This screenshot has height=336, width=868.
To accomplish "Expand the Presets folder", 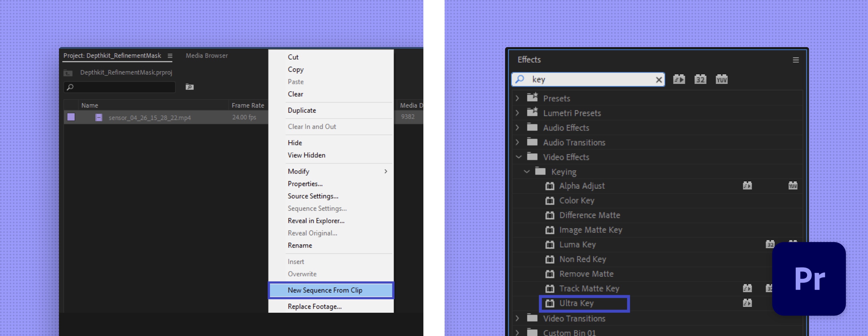I will (517, 98).
